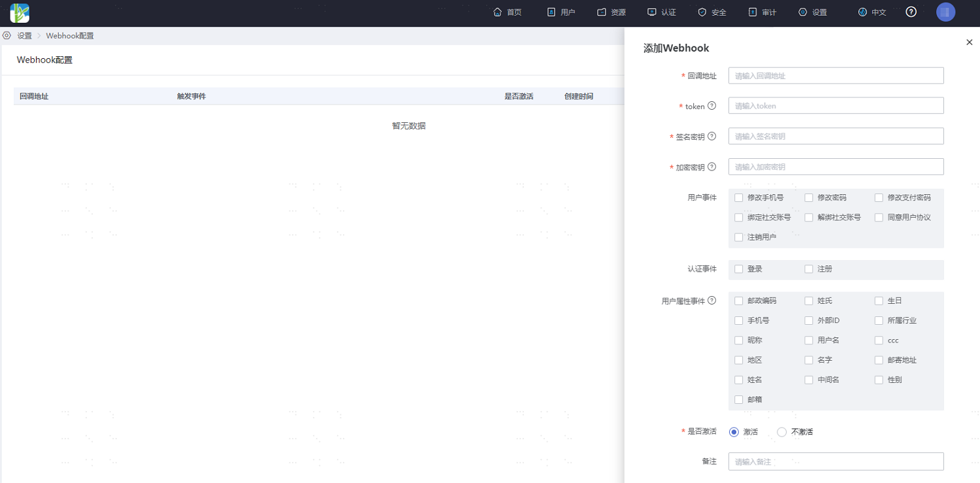Image resolution: width=980 pixels, height=483 pixels.
Task: Click the 是否激活 column header
Action: tap(519, 96)
